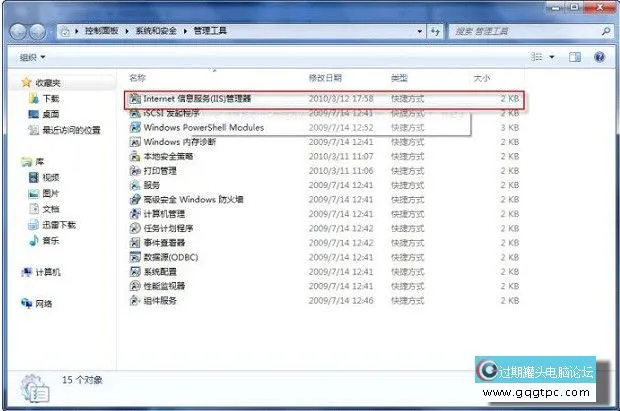This screenshot has height=411, width=620.
Task: Click date 2010/3/11 11:06 of 打印管理 row
Action: pyautogui.click(x=341, y=170)
